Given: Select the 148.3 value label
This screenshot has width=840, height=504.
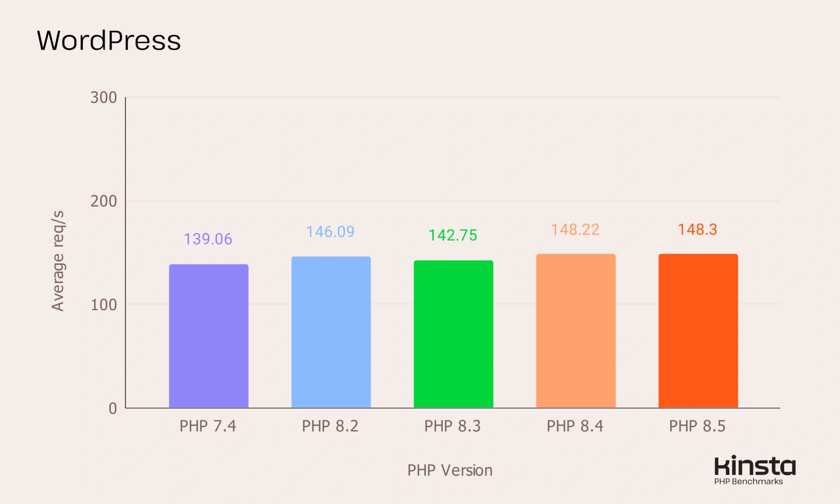Looking at the screenshot, I should point(697,229).
